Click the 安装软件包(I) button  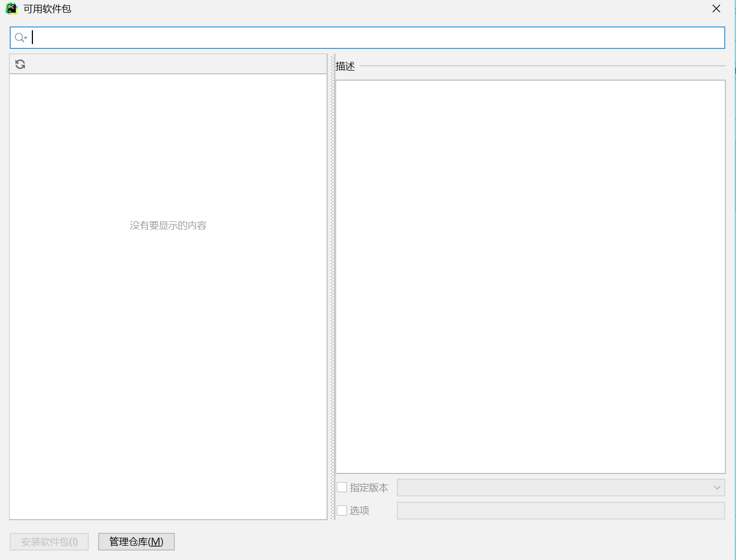(49, 541)
